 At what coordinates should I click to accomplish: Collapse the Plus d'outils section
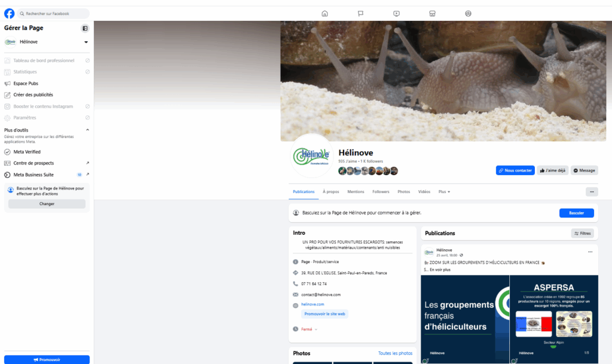click(87, 130)
